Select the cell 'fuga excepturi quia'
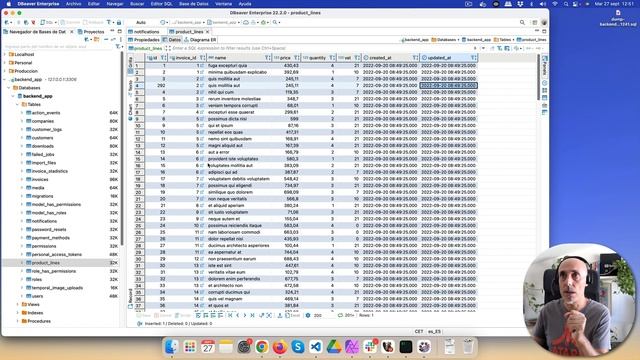Viewport: 640px width, 360px height. coord(239,65)
